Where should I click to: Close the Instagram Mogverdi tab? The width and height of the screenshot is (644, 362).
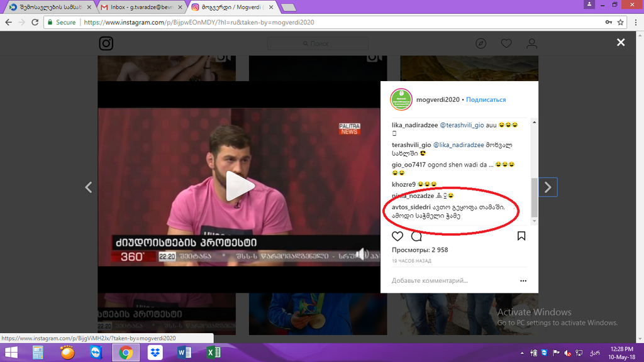coord(271,7)
